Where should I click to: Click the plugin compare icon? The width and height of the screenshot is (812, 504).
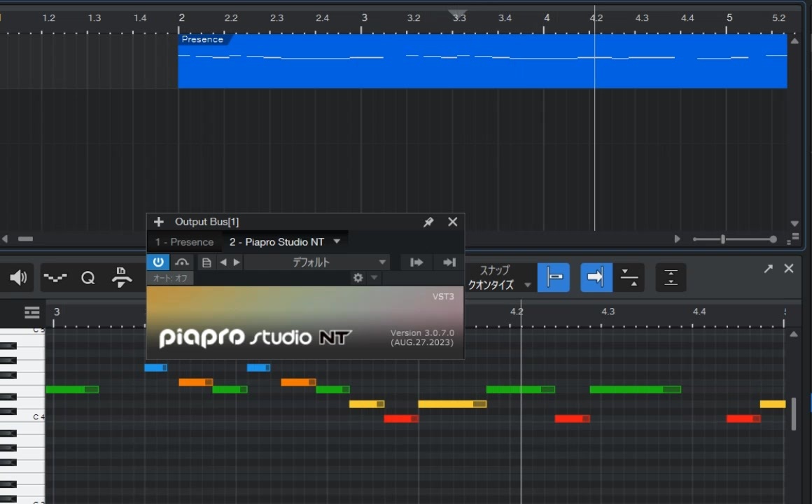pos(182,262)
